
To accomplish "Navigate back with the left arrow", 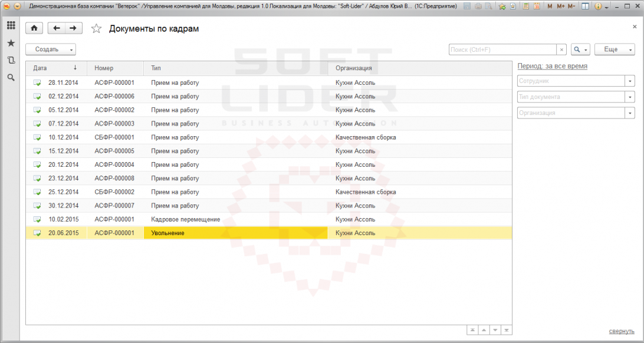I will tap(57, 28).
